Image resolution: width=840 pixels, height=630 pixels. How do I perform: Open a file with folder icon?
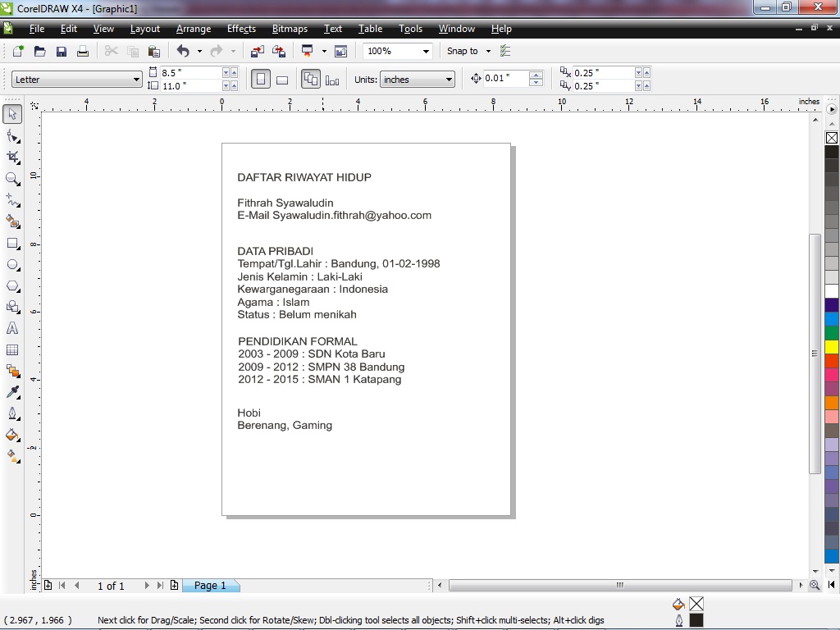tap(39, 51)
